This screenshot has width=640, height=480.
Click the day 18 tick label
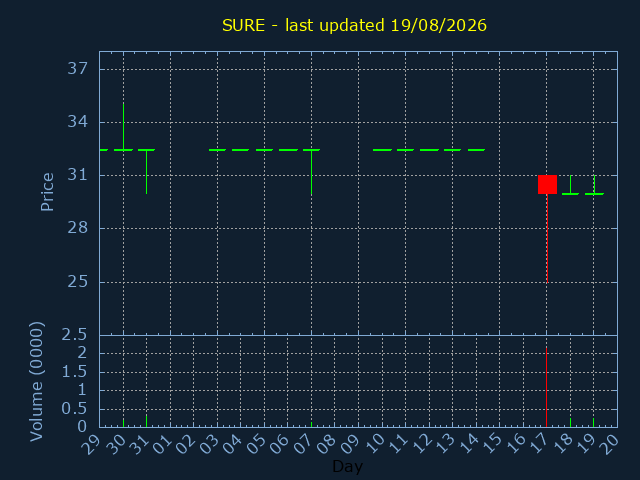click(x=563, y=444)
